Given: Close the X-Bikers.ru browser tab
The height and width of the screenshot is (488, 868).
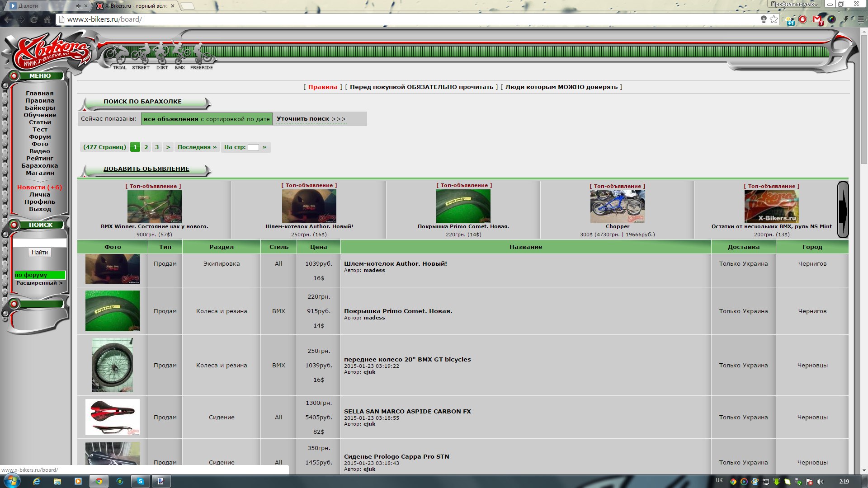Looking at the screenshot, I should click(x=173, y=6).
